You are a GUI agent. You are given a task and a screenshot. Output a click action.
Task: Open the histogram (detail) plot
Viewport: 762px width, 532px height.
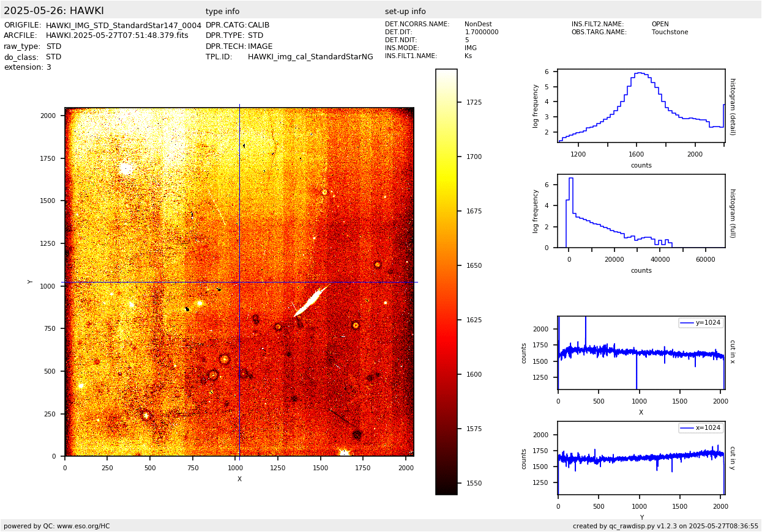point(641,106)
